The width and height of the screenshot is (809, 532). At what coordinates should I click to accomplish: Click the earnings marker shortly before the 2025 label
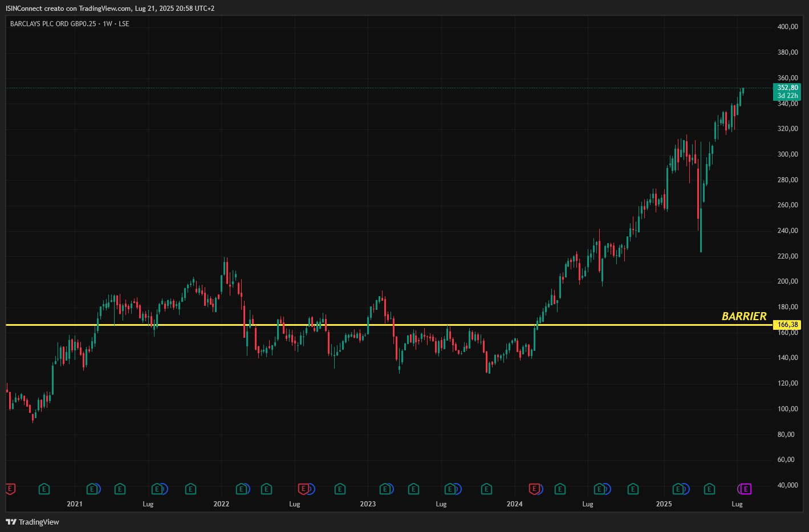pyautogui.click(x=633, y=489)
